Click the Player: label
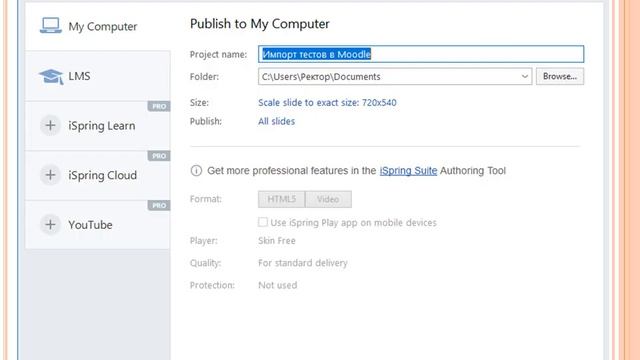This screenshot has height=360, width=640. click(204, 241)
